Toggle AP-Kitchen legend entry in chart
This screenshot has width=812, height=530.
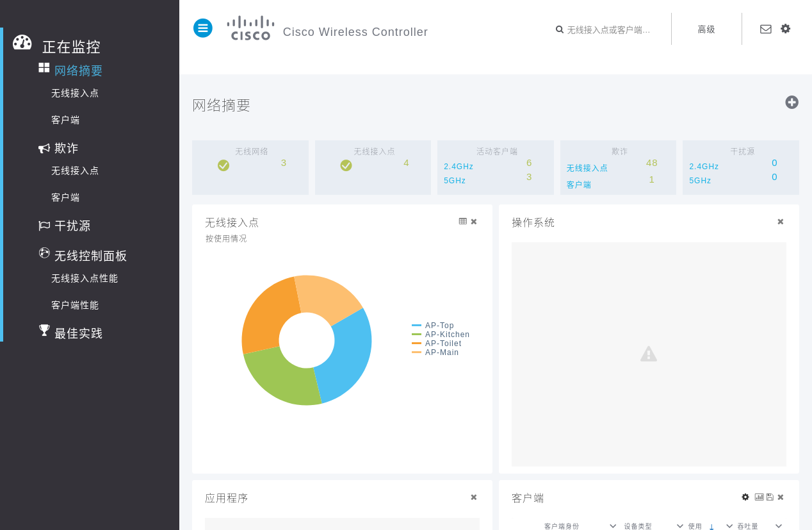[446, 335]
